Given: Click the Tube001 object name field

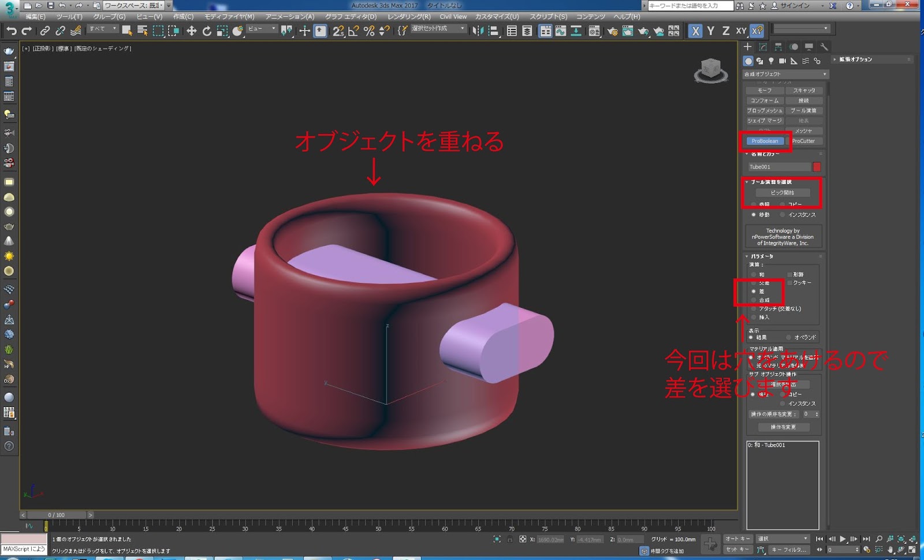Looking at the screenshot, I should coord(780,167).
